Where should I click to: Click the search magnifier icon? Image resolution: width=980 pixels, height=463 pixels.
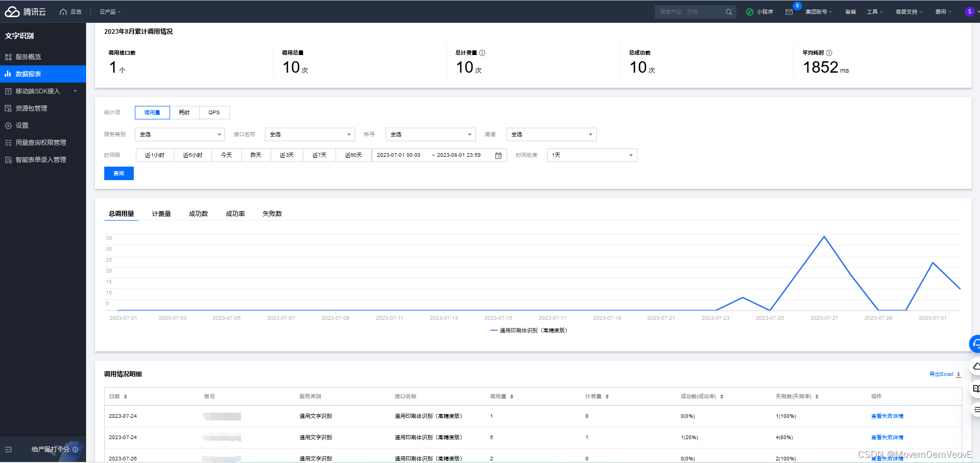729,11
